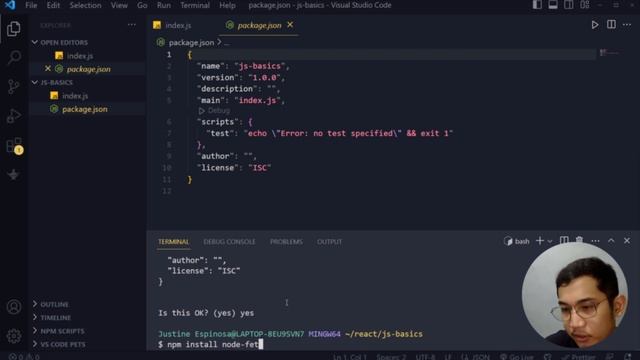Click the minimap preview in editor
640x360 pixels.
click(609, 53)
